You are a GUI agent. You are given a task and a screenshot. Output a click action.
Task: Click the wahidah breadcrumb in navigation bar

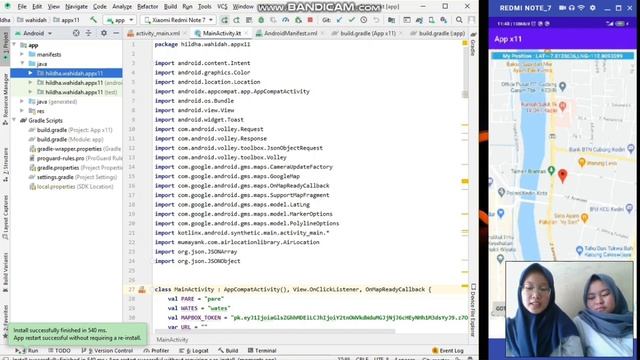coord(32,20)
